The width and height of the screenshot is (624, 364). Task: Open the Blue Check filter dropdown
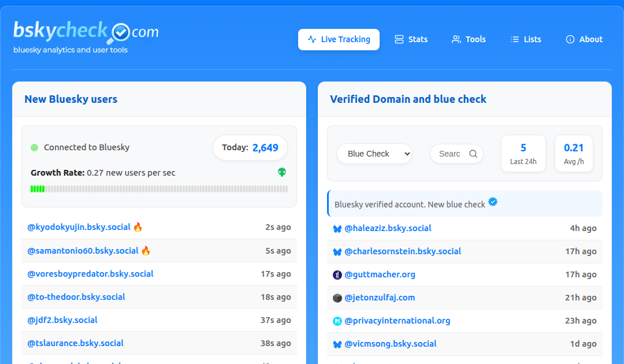(x=374, y=154)
